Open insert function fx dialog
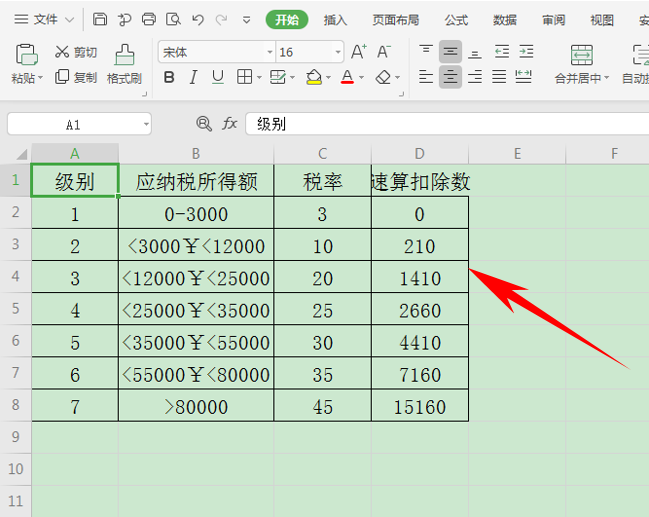 coord(230,123)
